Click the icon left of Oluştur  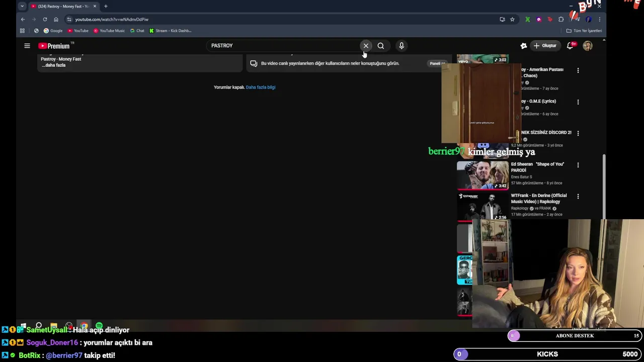coord(524,46)
